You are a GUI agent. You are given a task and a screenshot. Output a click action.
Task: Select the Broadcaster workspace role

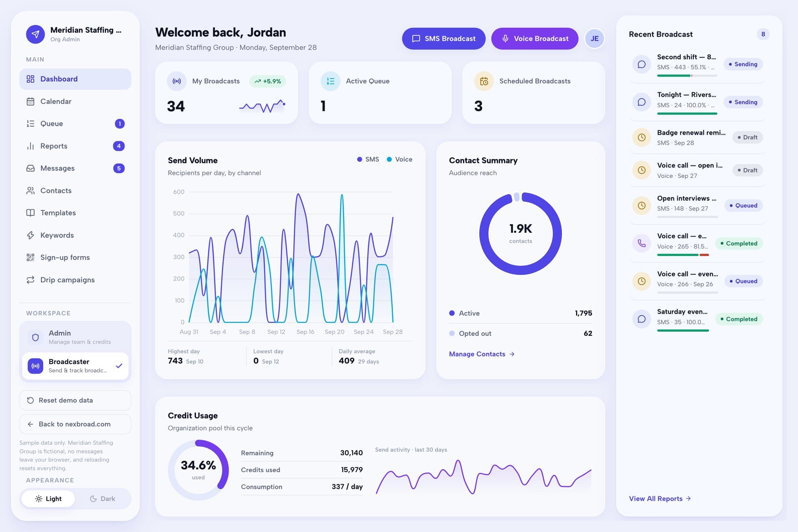tap(75, 366)
